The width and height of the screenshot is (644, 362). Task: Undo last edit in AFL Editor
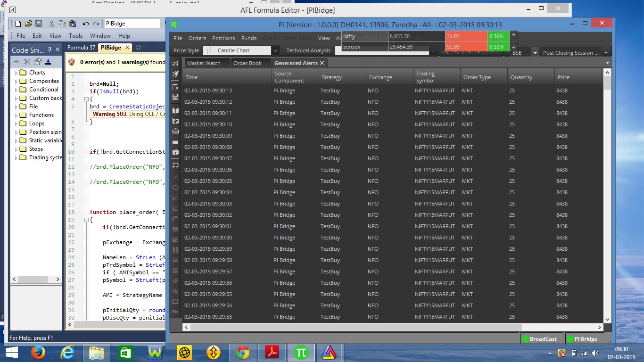tap(85, 24)
